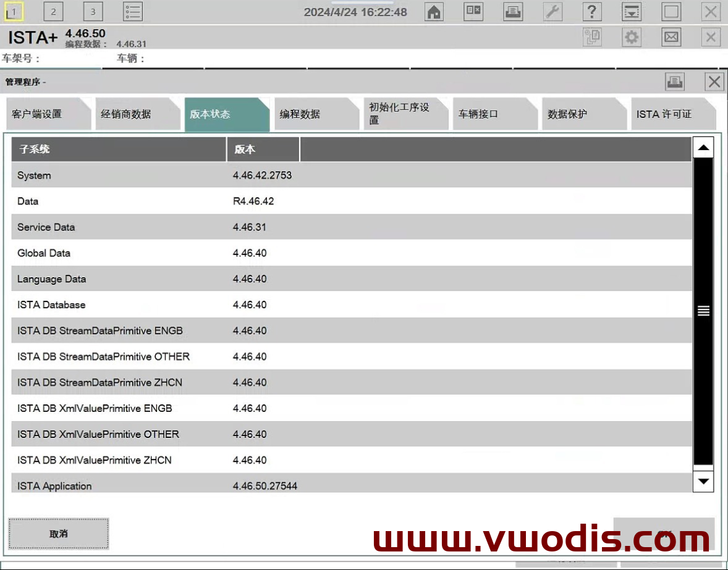Click the top toolbar print icon
Screen dimensions: 728x570
pyautogui.click(x=513, y=12)
